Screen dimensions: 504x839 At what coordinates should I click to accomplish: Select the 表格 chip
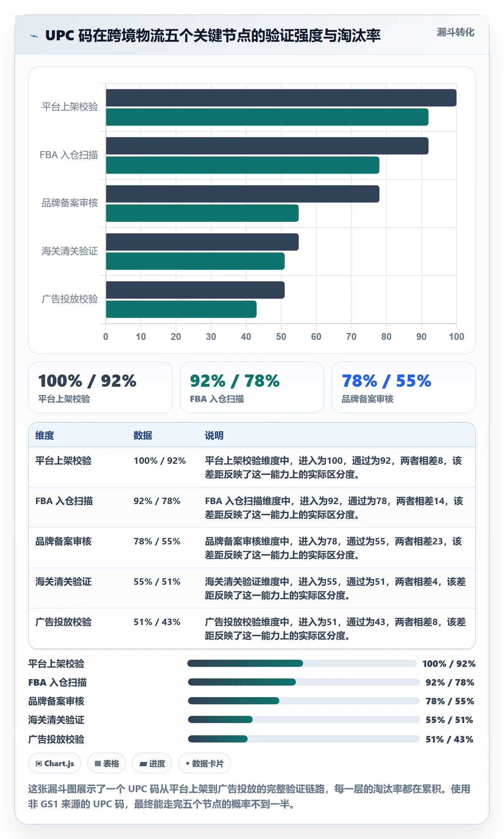pyautogui.click(x=107, y=763)
